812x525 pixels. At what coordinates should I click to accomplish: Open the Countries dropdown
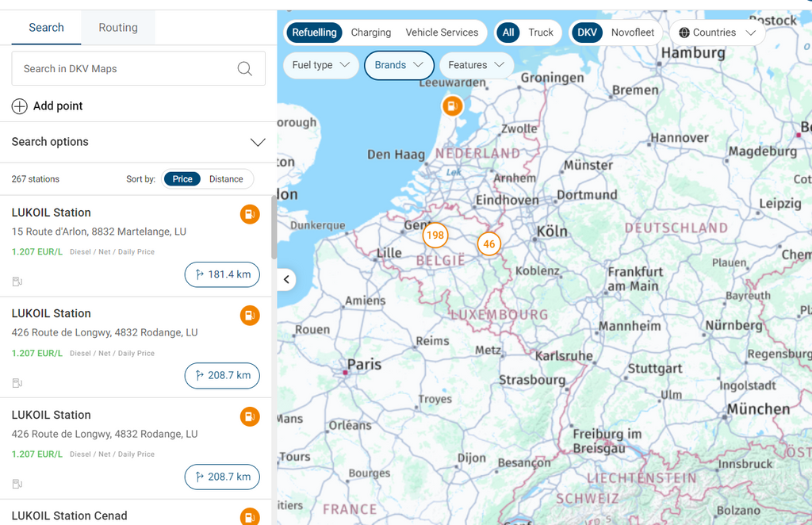click(x=717, y=33)
